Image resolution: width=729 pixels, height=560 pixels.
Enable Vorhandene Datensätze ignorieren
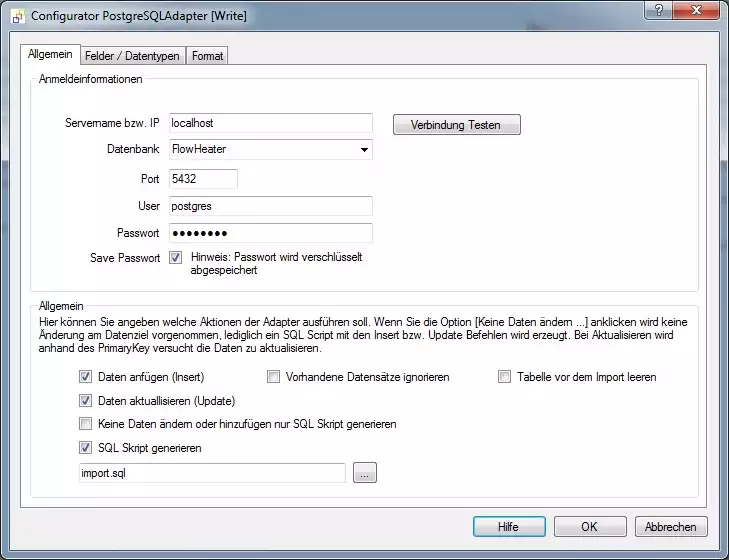[273, 377]
